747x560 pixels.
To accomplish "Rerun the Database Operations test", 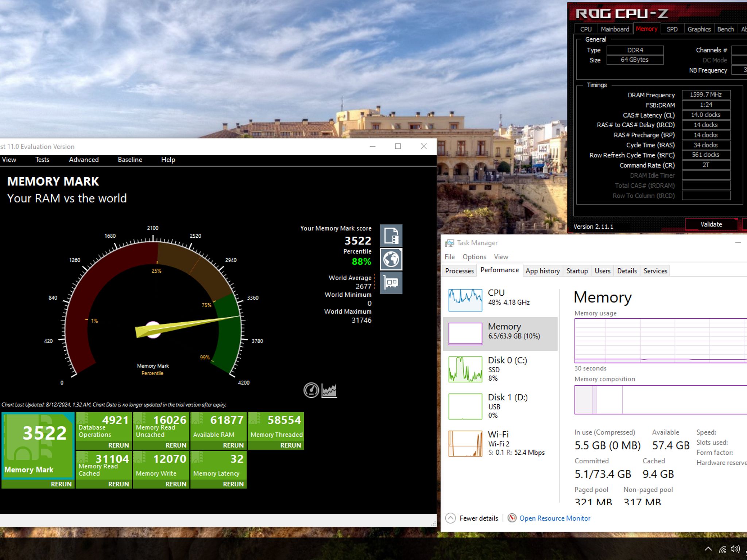I will coord(119,445).
